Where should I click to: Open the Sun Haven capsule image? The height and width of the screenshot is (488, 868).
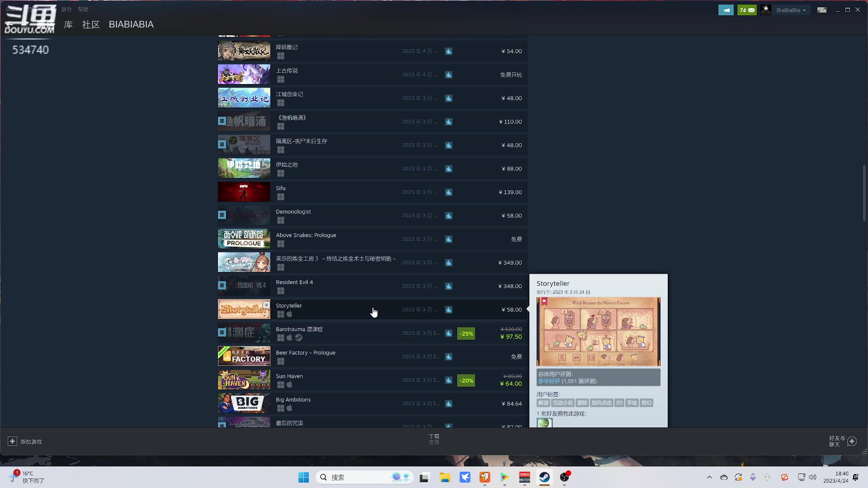pyautogui.click(x=244, y=380)
